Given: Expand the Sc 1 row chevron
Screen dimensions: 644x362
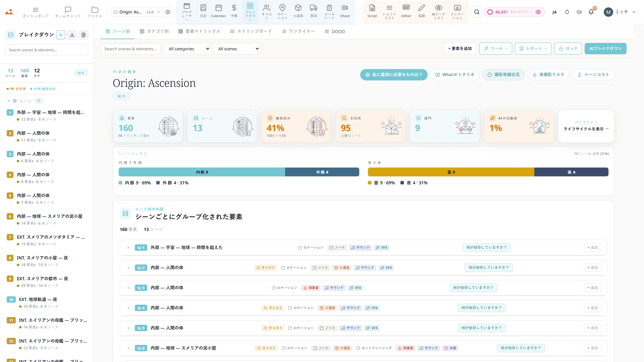Looking at the screenshot, I should pos(128,248).
